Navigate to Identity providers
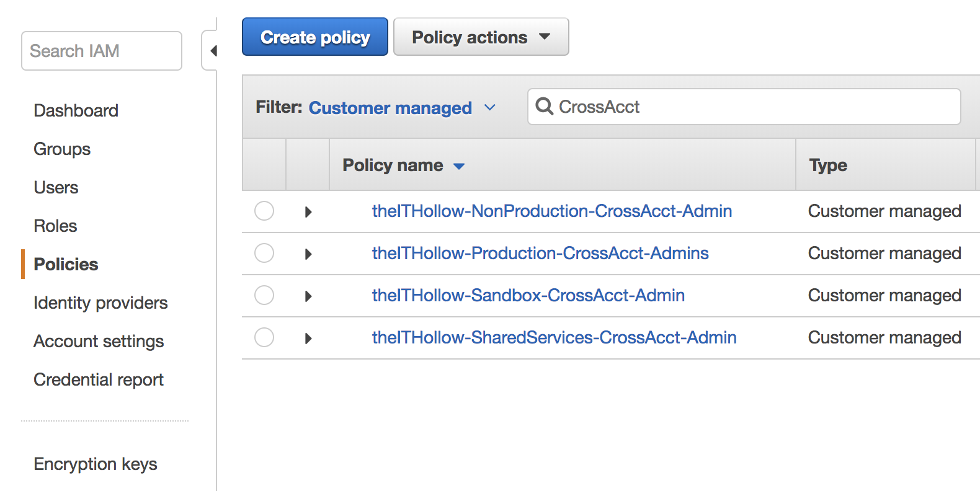Image resolution: width=980 pixels, height=491 pixels. pos(100,303)
